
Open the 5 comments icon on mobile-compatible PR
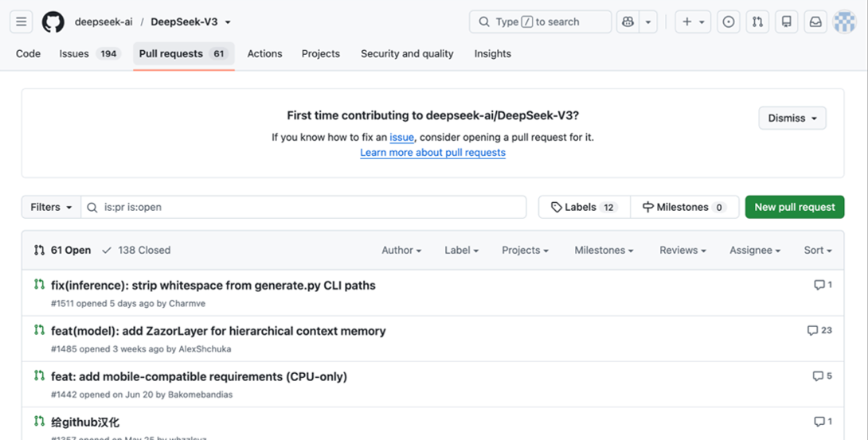[x=822, y=376]
